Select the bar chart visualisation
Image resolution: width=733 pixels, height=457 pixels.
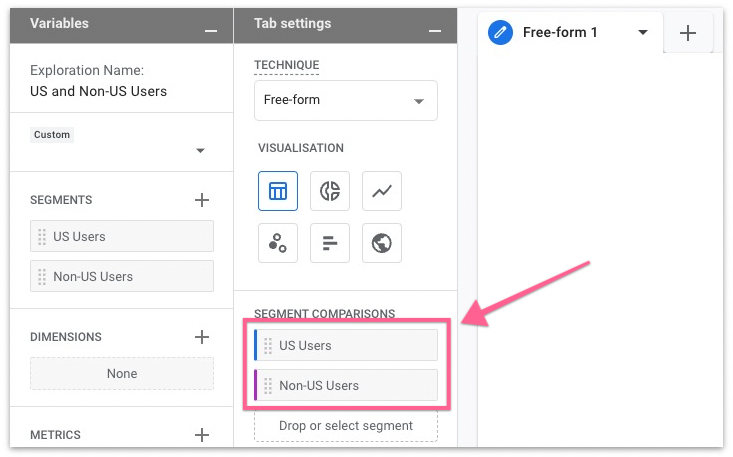pos(330,243)
